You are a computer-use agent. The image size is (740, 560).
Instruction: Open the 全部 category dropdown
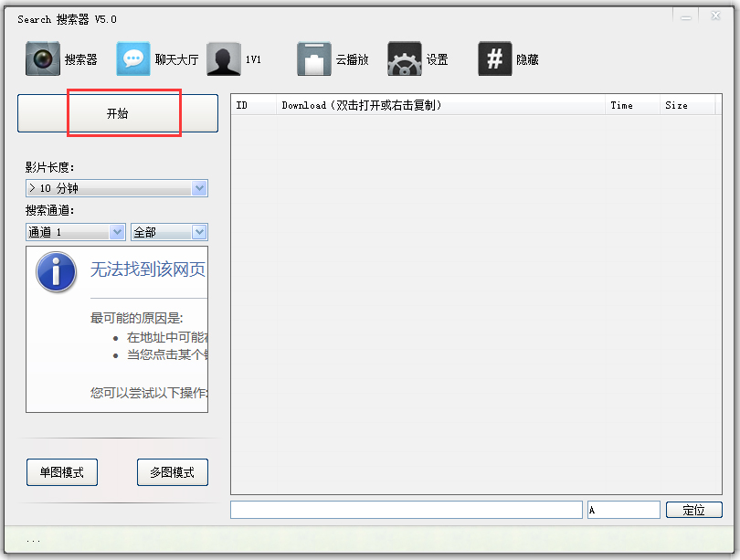(169, 232)
